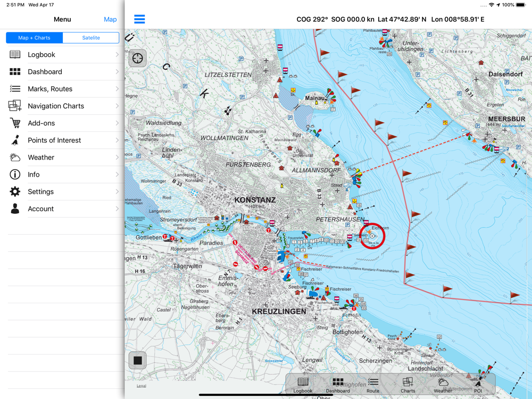Open the Legal link on map

click(142, 386)
